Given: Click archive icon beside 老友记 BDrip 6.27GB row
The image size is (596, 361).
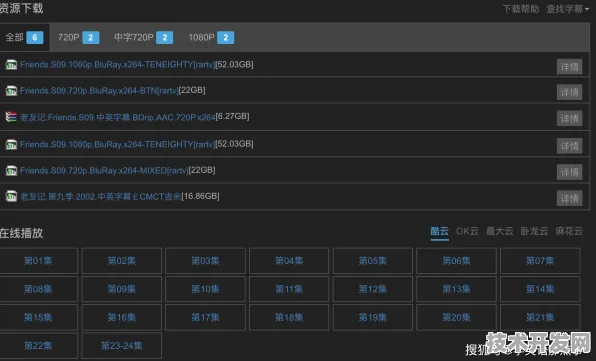Looking at the screenshot, I should (x=11, y=117).
